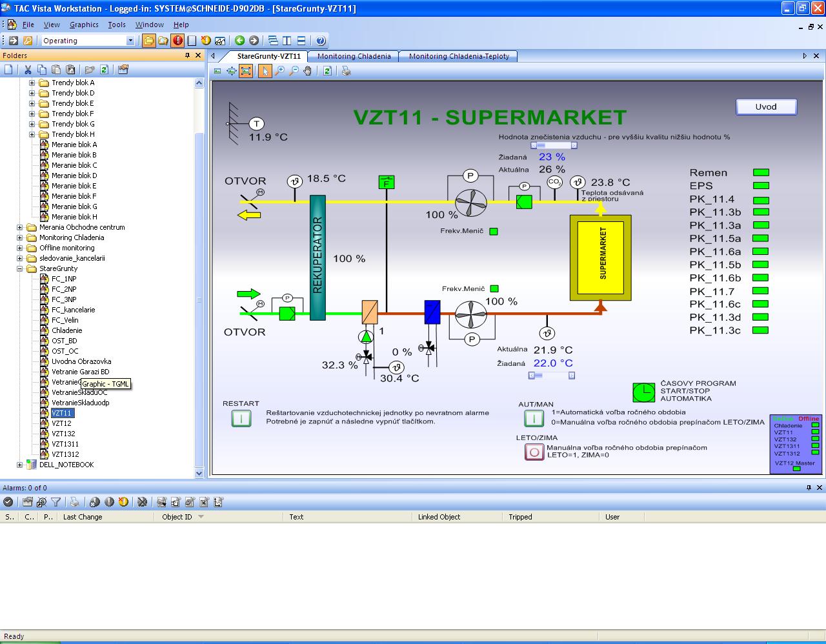Toggle the RESTART button
The width and height of the screenshot is (826, 644).
tap(241, 418)
